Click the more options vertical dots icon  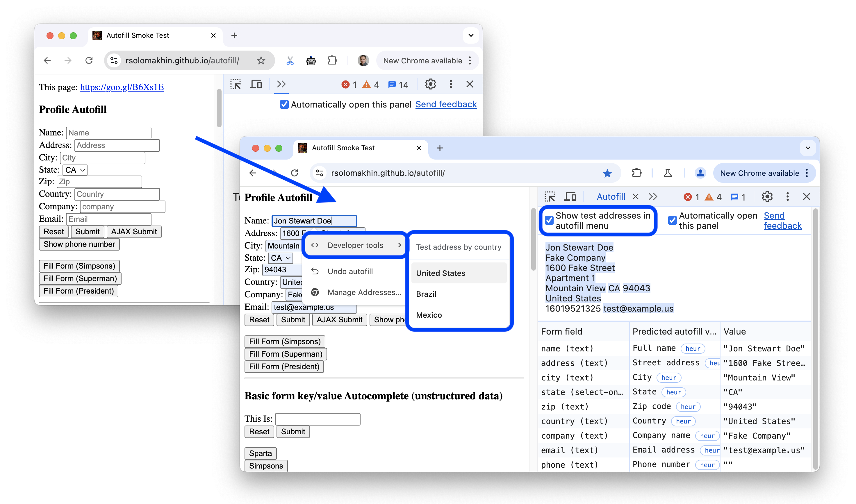[x=787, y=196]
